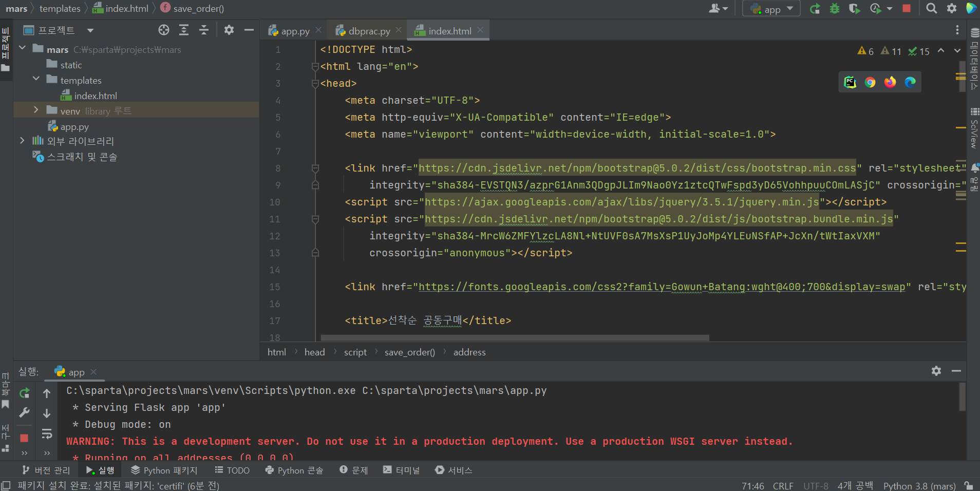Toggle the 프로젝트 tool window stripe button

click(6, 50)
